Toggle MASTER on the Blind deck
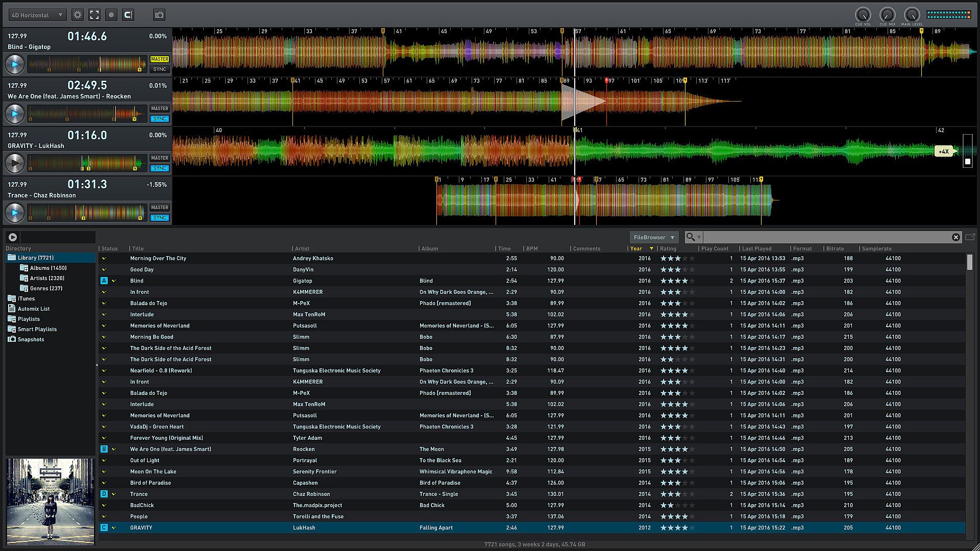The image size is (980, 551). click(x=159, y=59)
